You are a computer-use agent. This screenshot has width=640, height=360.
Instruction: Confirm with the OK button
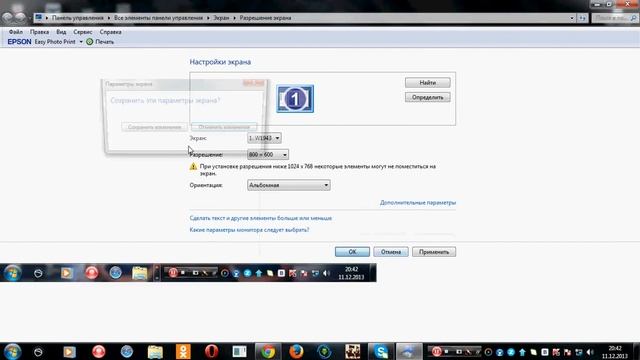352,252
